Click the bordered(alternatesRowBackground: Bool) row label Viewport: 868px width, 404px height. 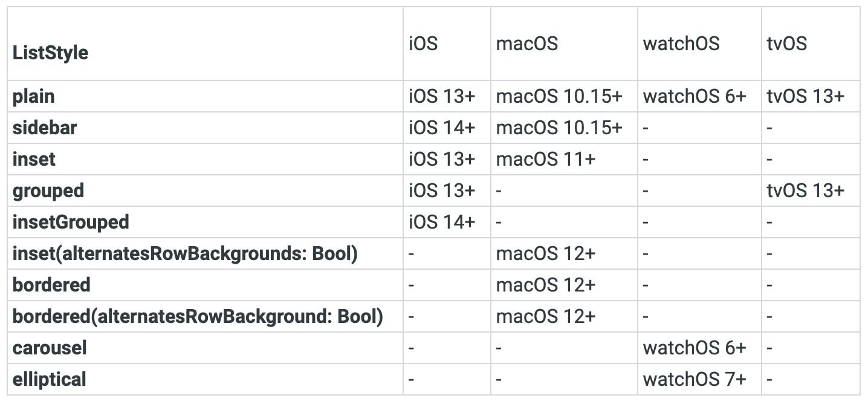tap(198, 316)
